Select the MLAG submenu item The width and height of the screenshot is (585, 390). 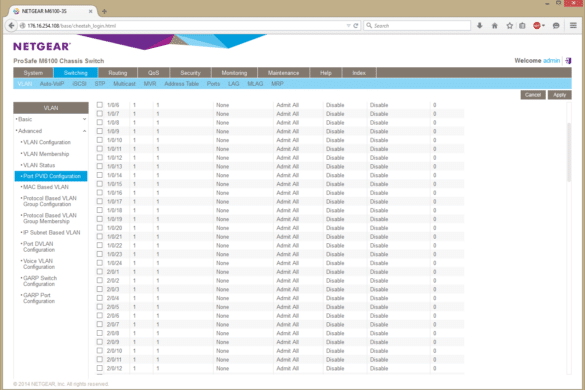click(255, 84)
